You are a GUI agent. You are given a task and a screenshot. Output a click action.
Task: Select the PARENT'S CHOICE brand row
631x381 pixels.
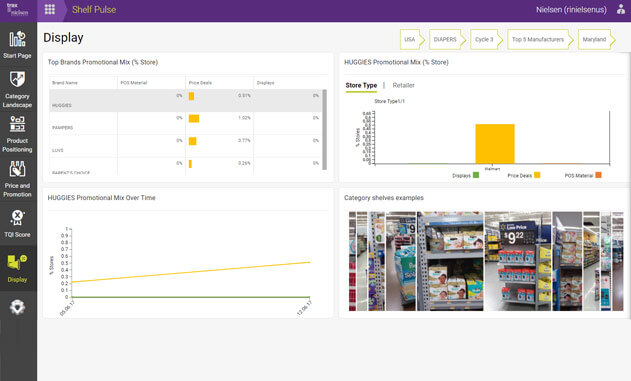186,166
